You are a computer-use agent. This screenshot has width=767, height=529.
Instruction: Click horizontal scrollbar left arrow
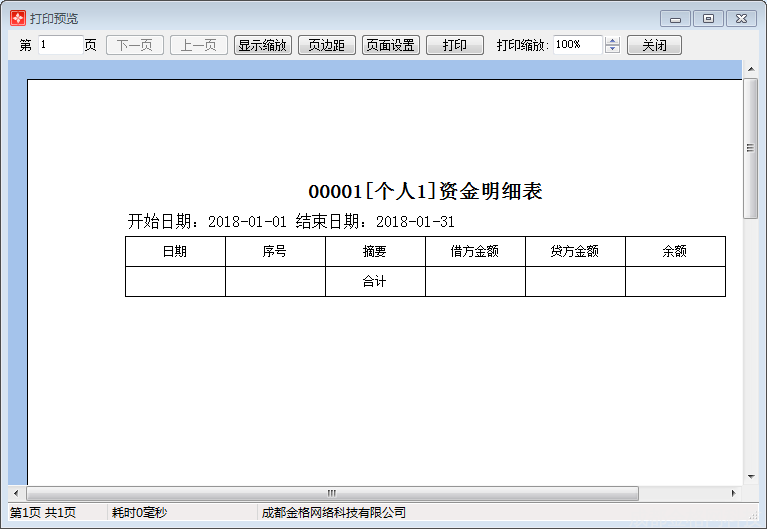pos(16,494)
